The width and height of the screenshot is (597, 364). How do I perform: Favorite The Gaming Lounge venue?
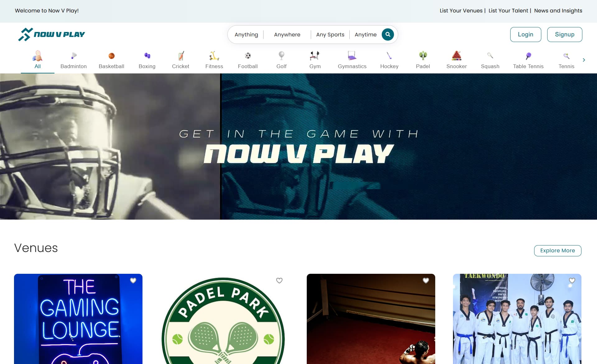[133, 280]
